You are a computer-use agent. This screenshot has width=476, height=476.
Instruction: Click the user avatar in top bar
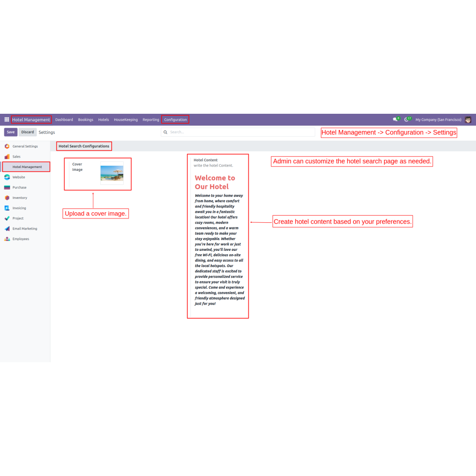[x=468, y=119]
